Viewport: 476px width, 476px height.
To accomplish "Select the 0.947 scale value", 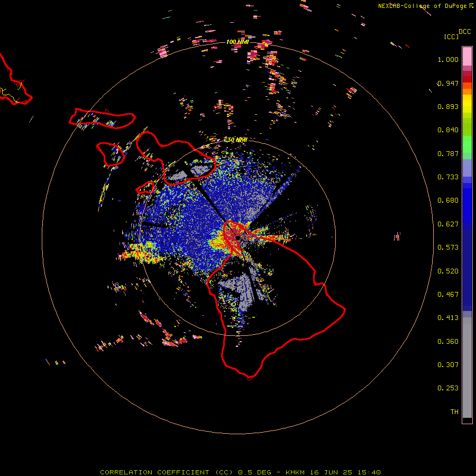I will coord(448,83).
